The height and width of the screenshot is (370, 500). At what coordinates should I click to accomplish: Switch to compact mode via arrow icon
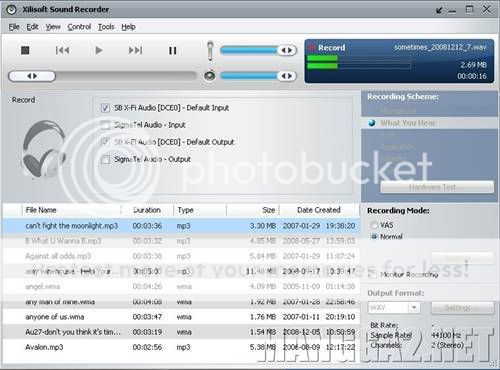tap(439, 10)
